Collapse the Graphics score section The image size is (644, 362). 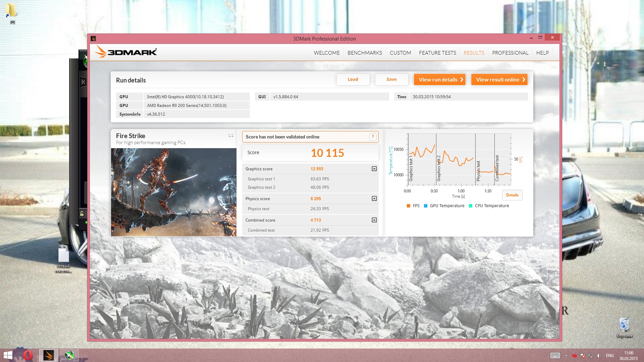[374, 169]
